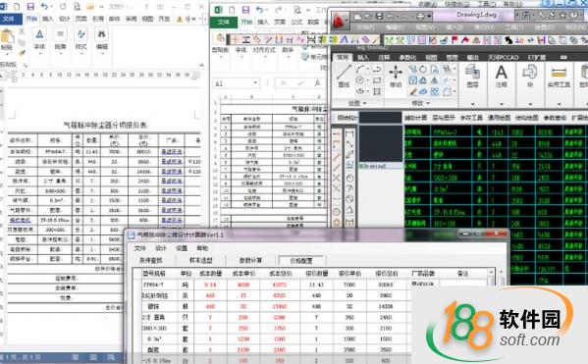Select the AutoCAD Line drawing tool
This screenshot has height=364, width=588.
point(344,77)
